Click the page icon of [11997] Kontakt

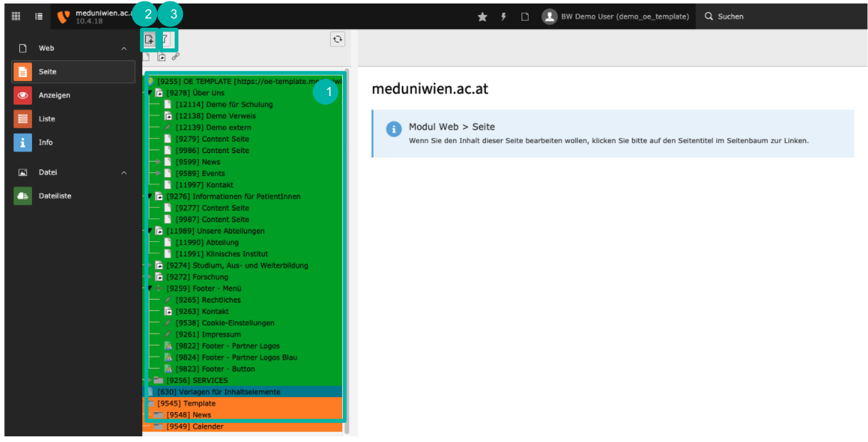(169, 185)
